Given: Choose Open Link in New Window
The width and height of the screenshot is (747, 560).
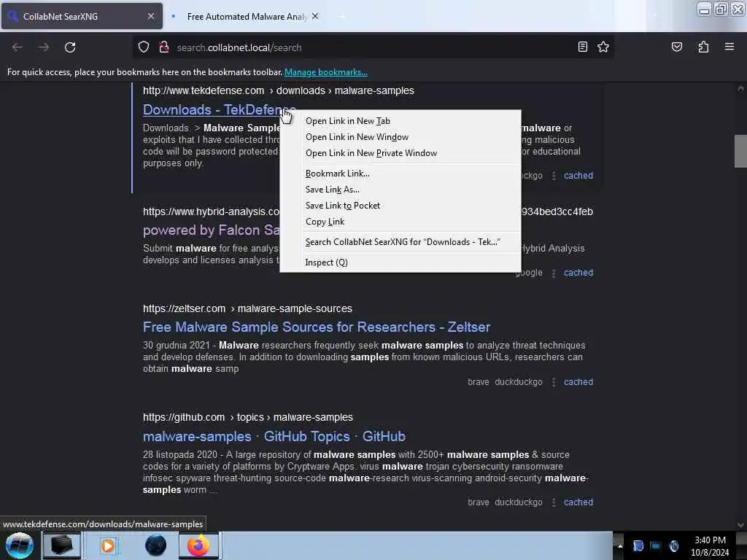Looking at the screenshot, I should (x=400, y=137).
